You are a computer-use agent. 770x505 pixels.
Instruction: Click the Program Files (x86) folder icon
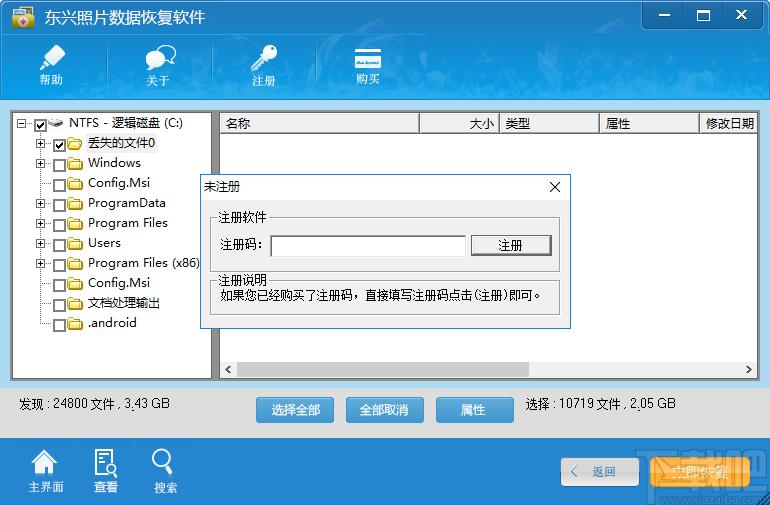pos(75,263)
